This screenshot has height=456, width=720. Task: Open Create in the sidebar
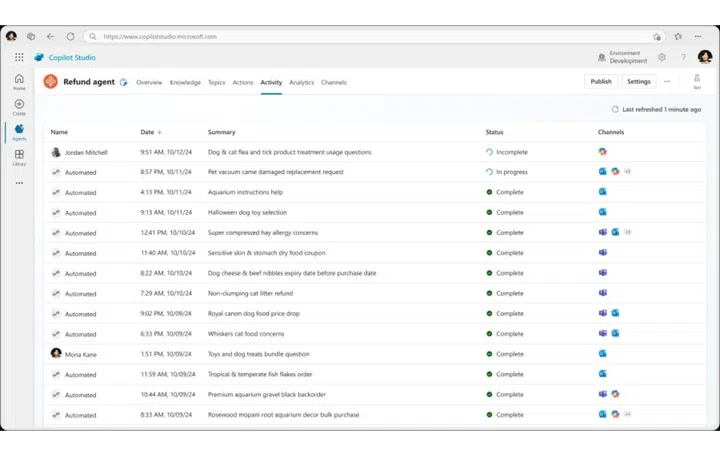[x=19, y=107]
